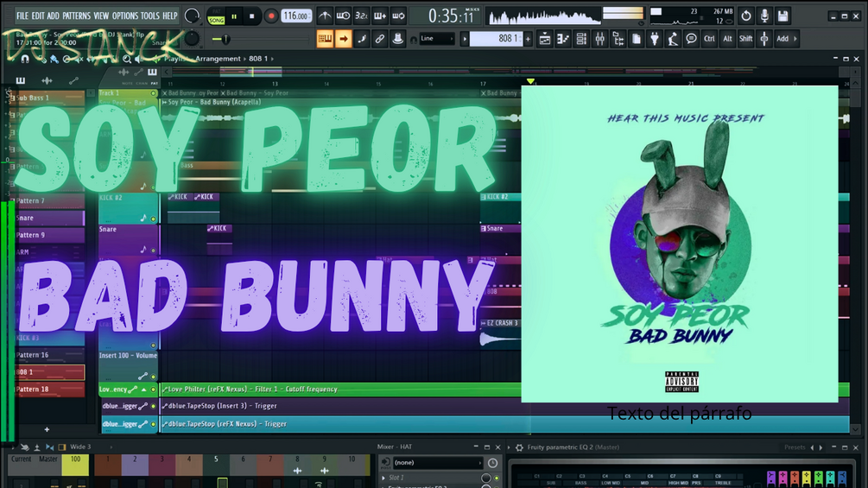This screenshot has width=868, height=488.
Task: Click the Ctrl touch key button
Action: click(709, 39)
